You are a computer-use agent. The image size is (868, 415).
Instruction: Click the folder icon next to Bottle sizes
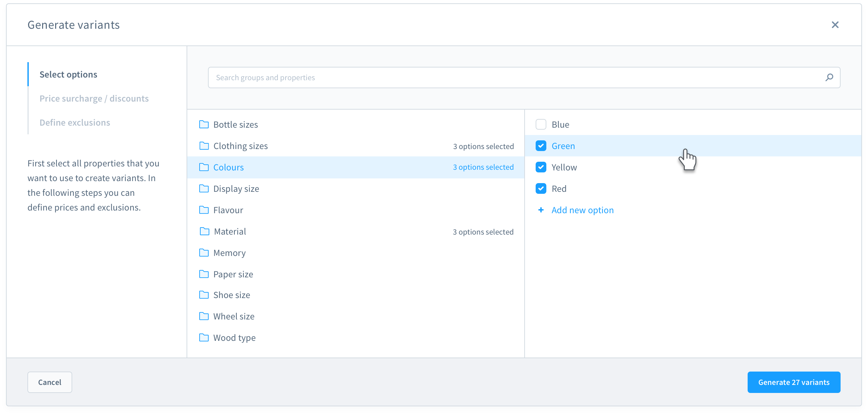pos(204,124)
